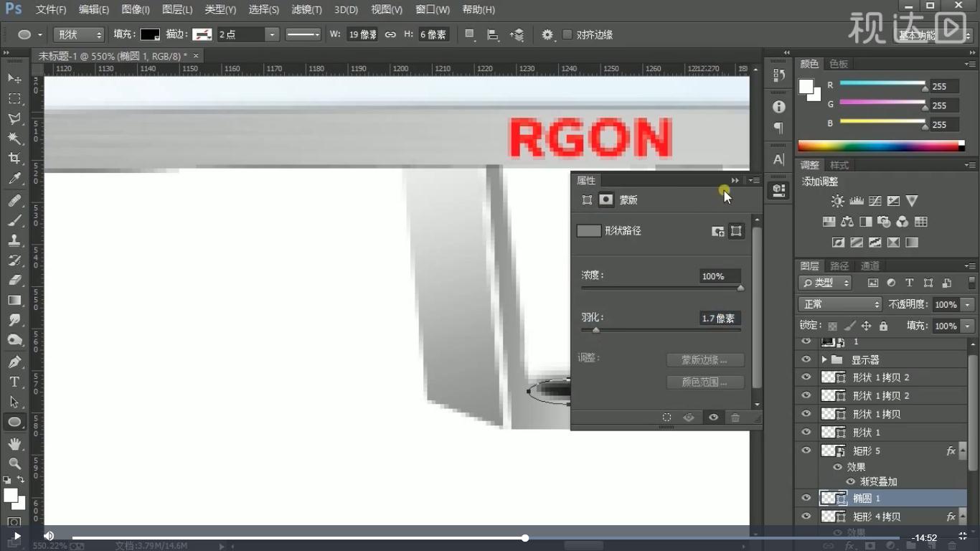Select the Hand tool
980x551 pixels.
14,445
